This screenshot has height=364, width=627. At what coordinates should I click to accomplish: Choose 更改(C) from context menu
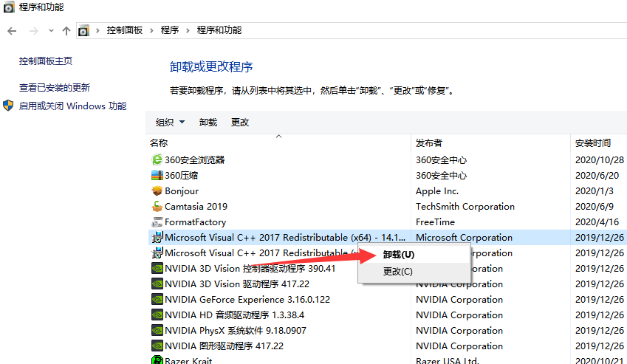pyautogui.click(x=397, y=271)
